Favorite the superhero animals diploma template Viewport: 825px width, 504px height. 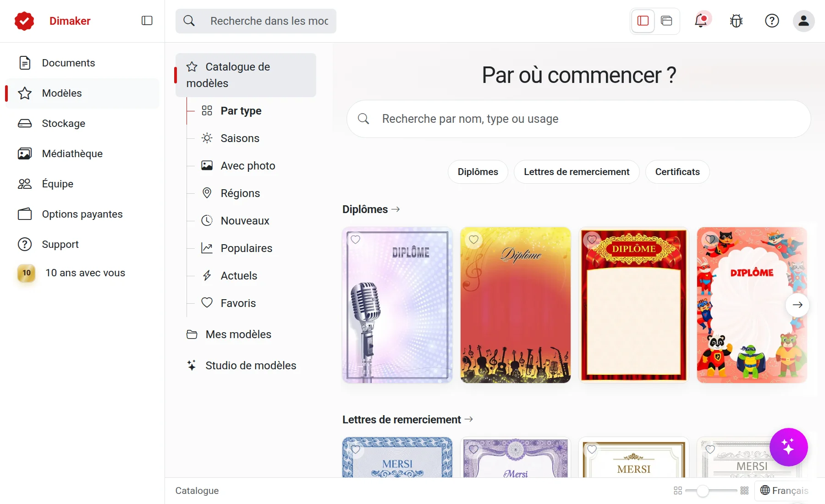pos(710,239)
